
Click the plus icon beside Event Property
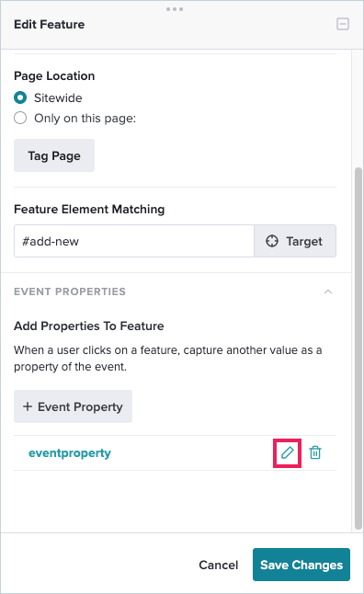28,406
